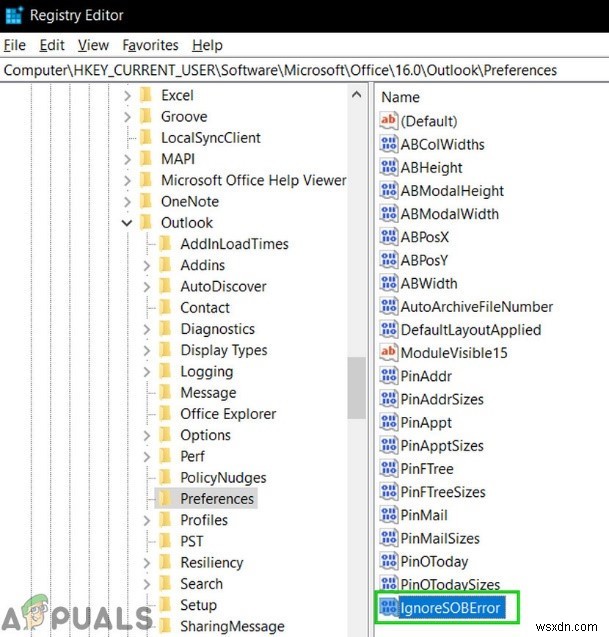Click the ABModalWidth value icon
609x637 pixels.
(389, 213)
